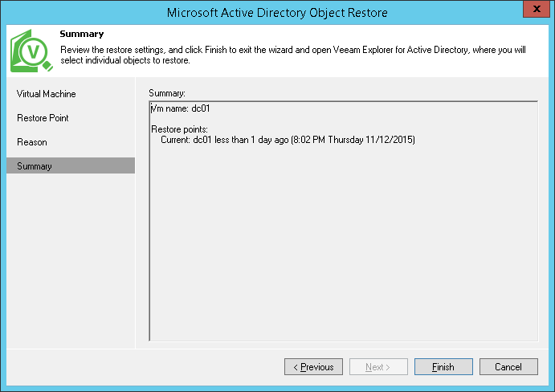Click the Previous button
Viewport: 555px width, 392px height.
[x=313, y=367]
